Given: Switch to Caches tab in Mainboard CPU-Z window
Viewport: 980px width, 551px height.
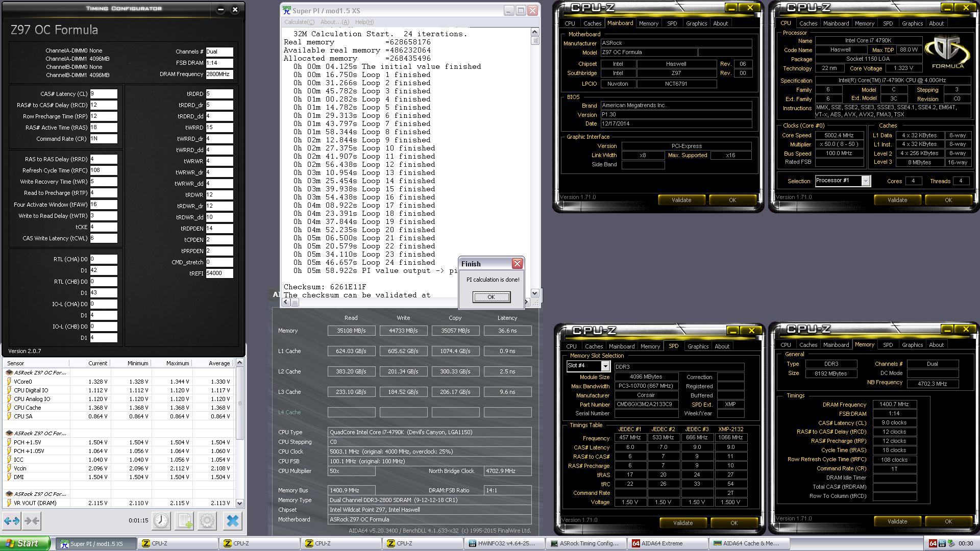Looking at the screenshot, I should coord(592,23).
